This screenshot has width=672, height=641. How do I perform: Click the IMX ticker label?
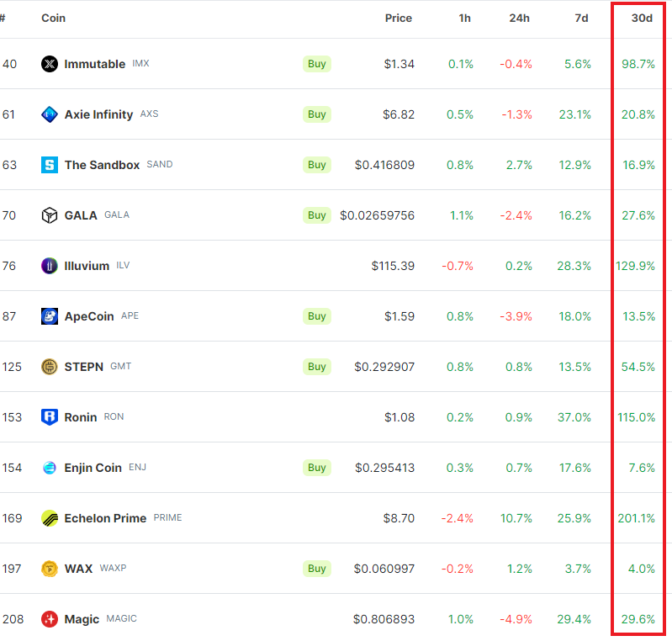point(140,63)
